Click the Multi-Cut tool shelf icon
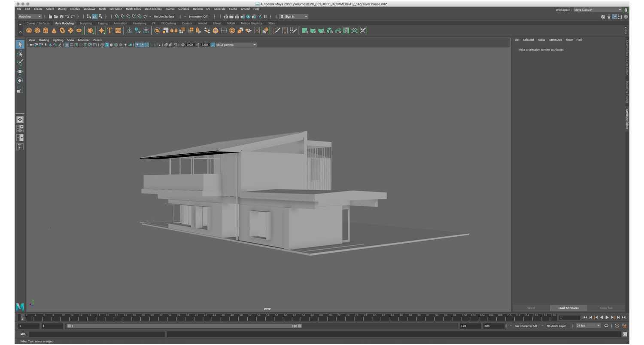The image size is (644, 345). tap(276, 31)
